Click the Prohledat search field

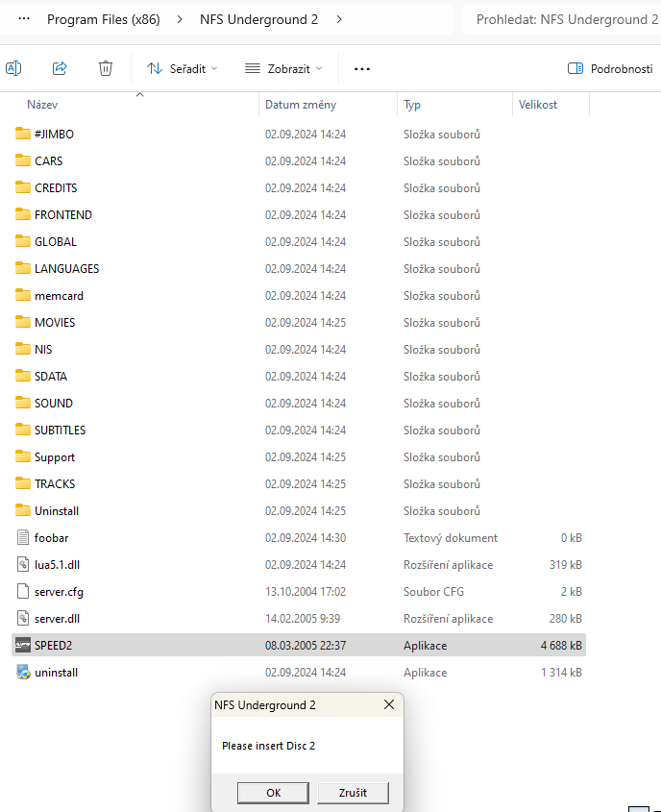562,19
